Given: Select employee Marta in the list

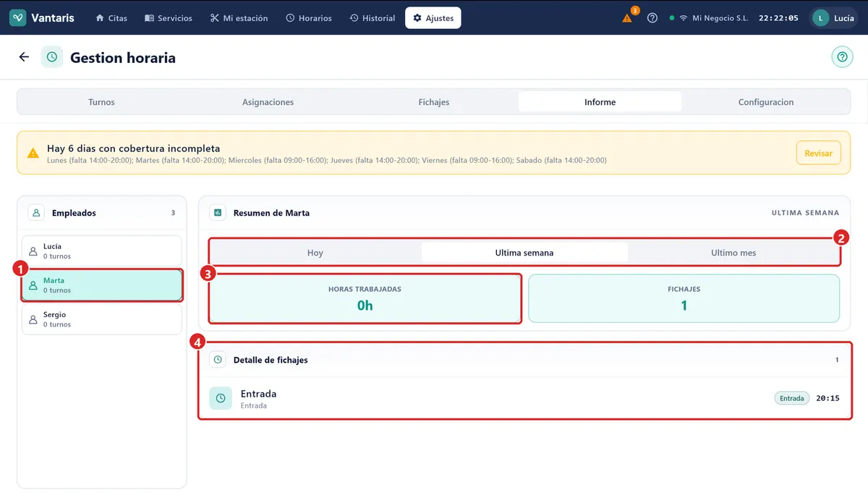Looking at the screenshot, I should tap(102, 285).
